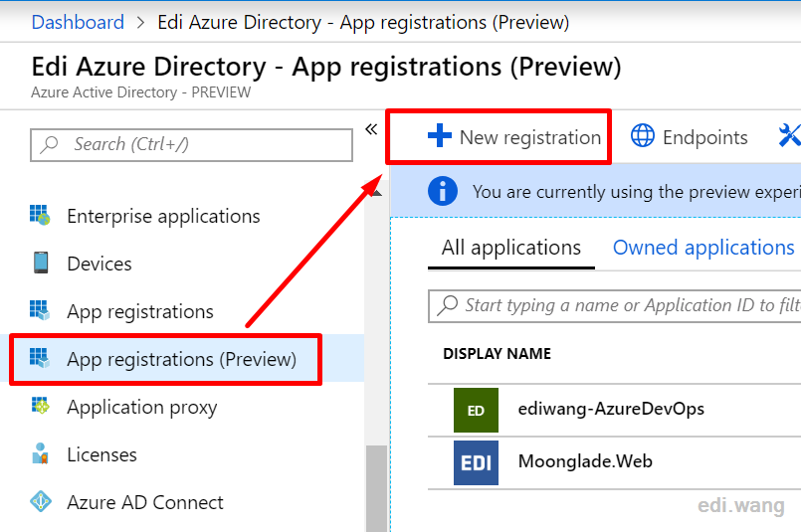The height and width of the screenshot is (532, 801).
Task: Collapse the sidebar with the double chevron
Action: click(x=371, y=129)
